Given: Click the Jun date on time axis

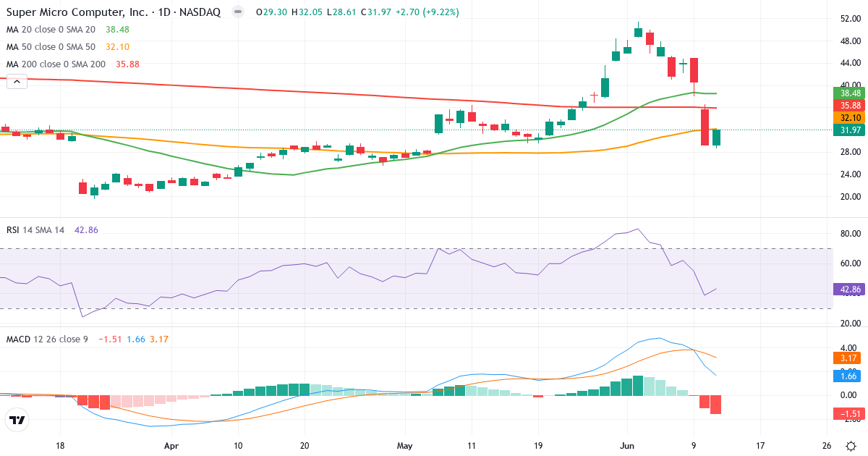Looking at the screenshot, I should click(628, 447).
